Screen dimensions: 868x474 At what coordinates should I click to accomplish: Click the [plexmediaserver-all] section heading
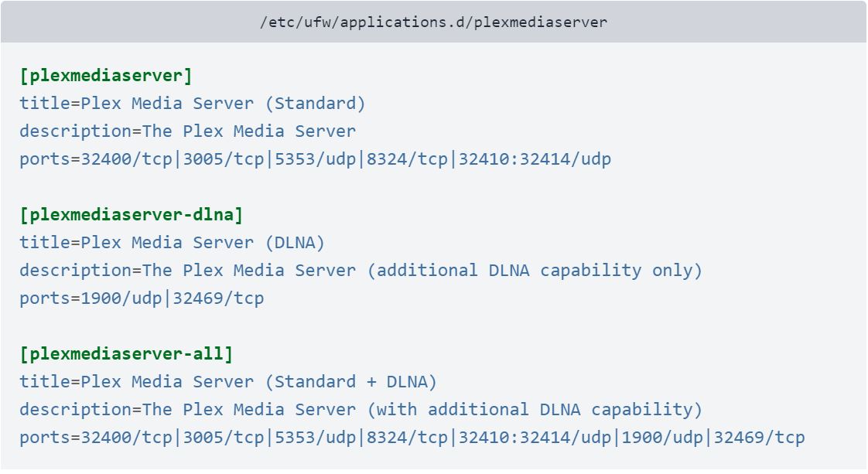coord(126,354)
